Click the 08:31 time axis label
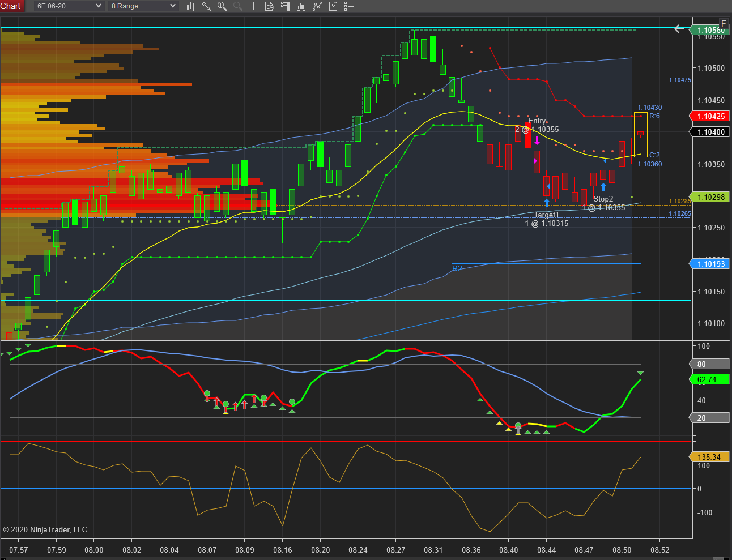The height and width of the screenshot is (560, 732). tap(433, 550)
